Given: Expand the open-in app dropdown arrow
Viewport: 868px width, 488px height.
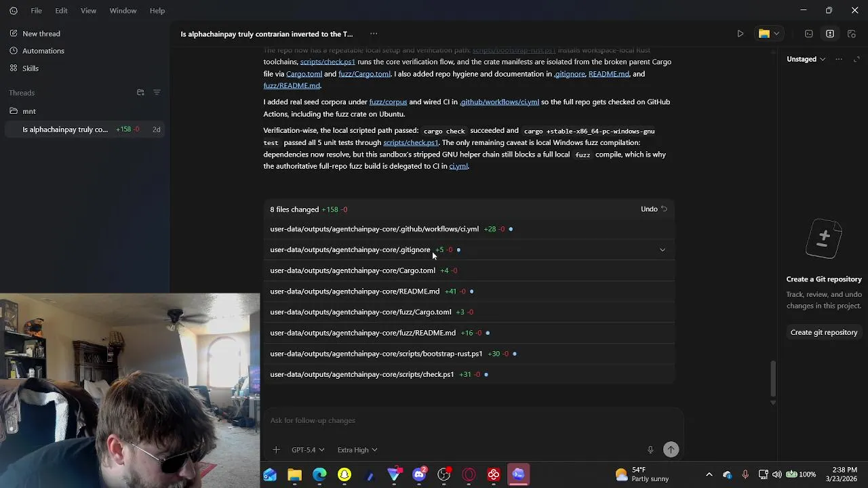Looking at the screenshot, I should [x=776, y=34].
